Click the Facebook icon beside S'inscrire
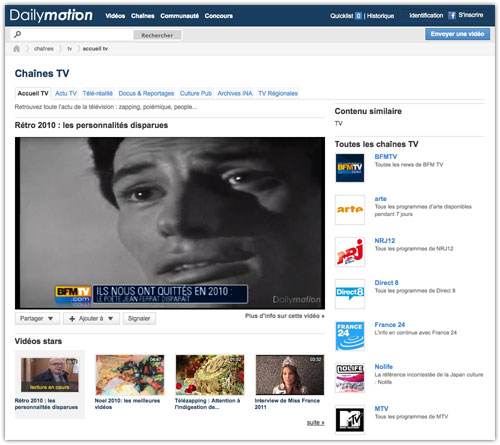Viewport: 500px width, 445px height. (x=452, y=15)
